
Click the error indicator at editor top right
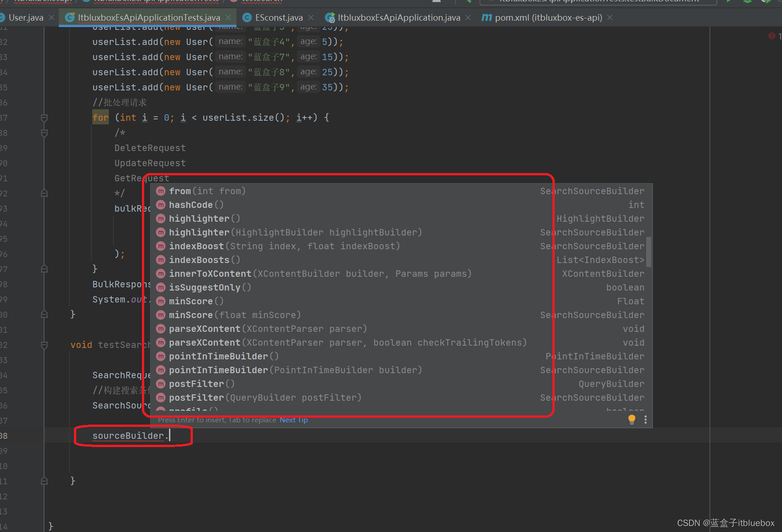click(x=772, y=36)
